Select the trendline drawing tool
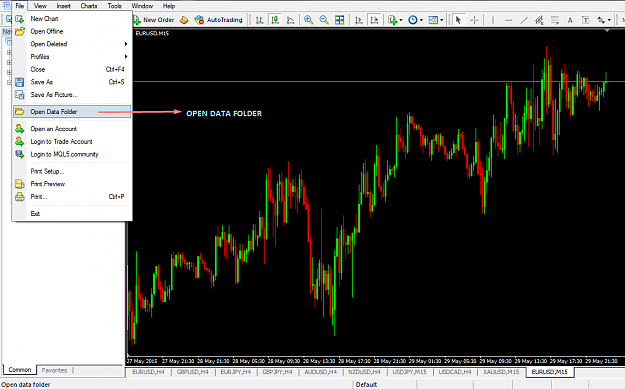The width and height of the screenshot is (625, 389). (x=524, y=20)
